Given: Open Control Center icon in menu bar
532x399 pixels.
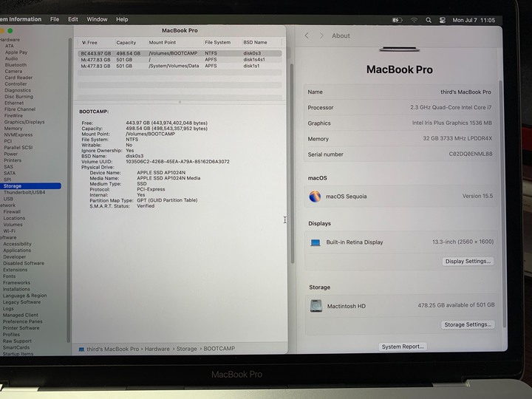Looking at the screenshot, I should tap(443, 21).
